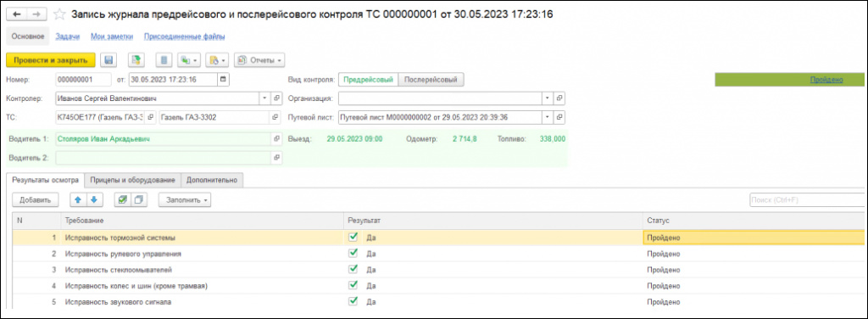Switch to Прицепы и оборудование tab
This screenshot has width=868, height=319.
point(133,180)
